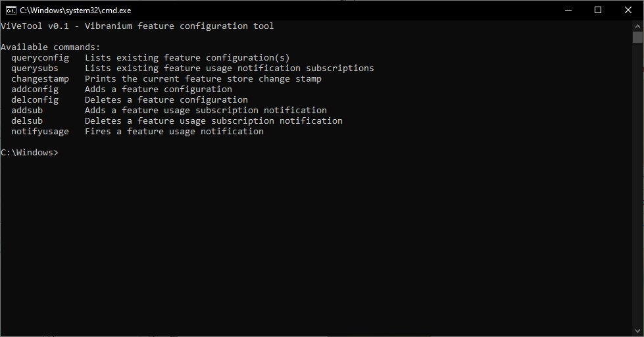Viewport: 644px width, 337px height.
Task: Click at the C:\Windows> prompt line
Action: coord(30,153)
